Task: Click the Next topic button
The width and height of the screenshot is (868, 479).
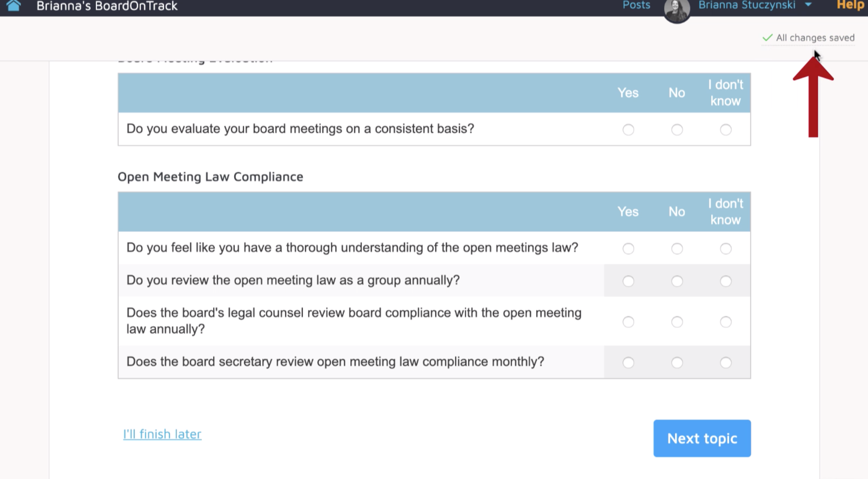Action: coord(702,438)
